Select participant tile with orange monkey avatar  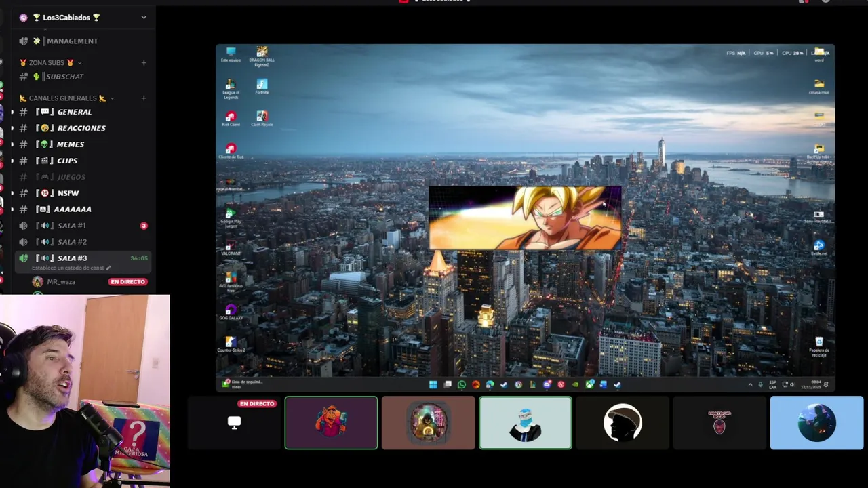pos(331,423)
